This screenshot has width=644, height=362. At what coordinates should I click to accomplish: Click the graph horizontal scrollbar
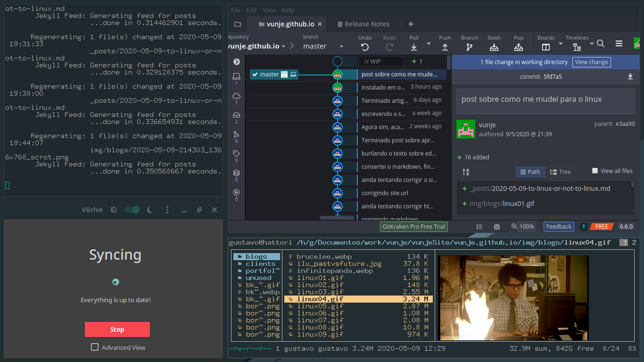337,218
